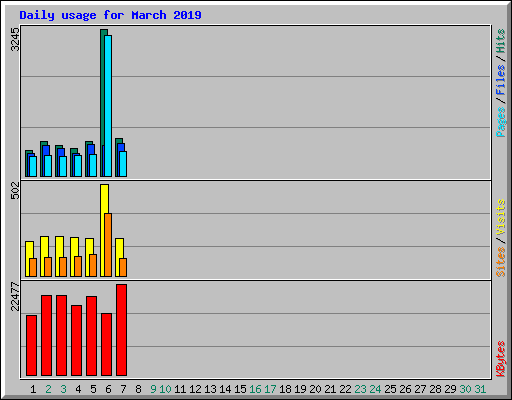Click the tall cyan pages bar for day 6

108,106
